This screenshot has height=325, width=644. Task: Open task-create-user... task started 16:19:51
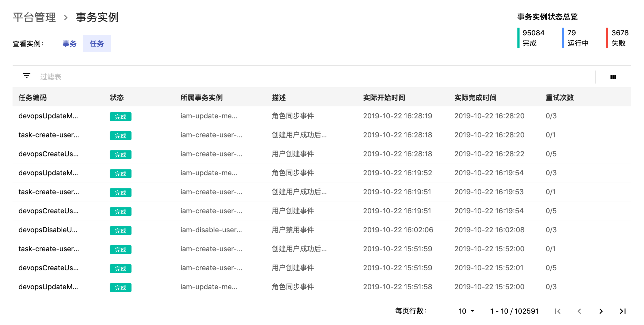tap(49, 192)
